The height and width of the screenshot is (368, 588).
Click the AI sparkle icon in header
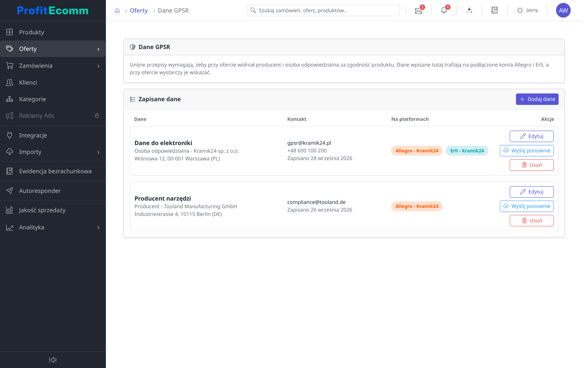click(x=469, y=10)
